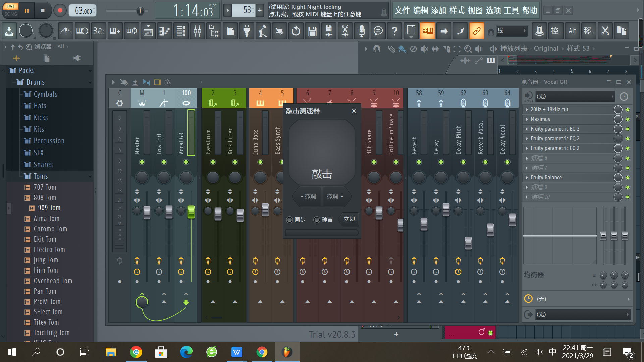Select the highlighted orange keyboard typing icon
644x362 pixels.
(x=427, y=31)
